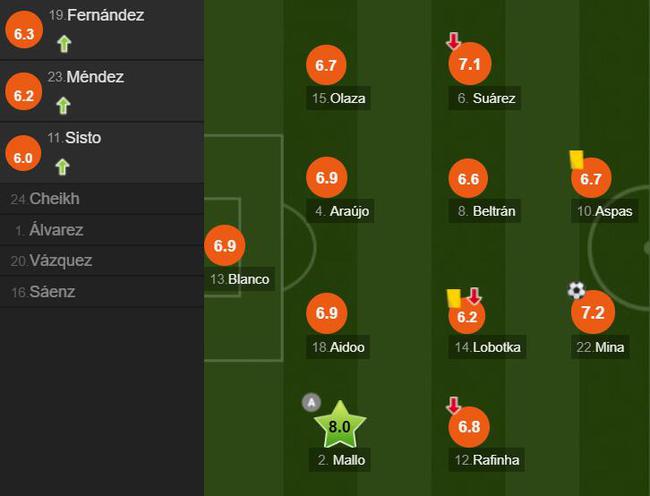Click the assist badge next to Mallo
Screen dimensions: 650x496
pos(311,402)
